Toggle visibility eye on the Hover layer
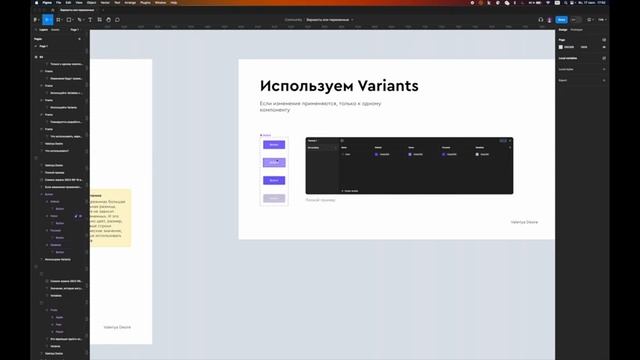 point(81,216)
